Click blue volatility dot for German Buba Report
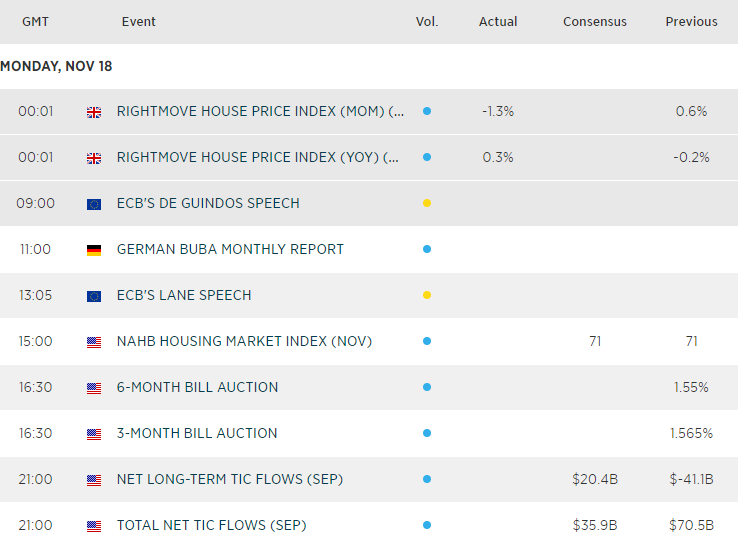The height and width of the screenshot is (548, 738). (x=427, y=250)
